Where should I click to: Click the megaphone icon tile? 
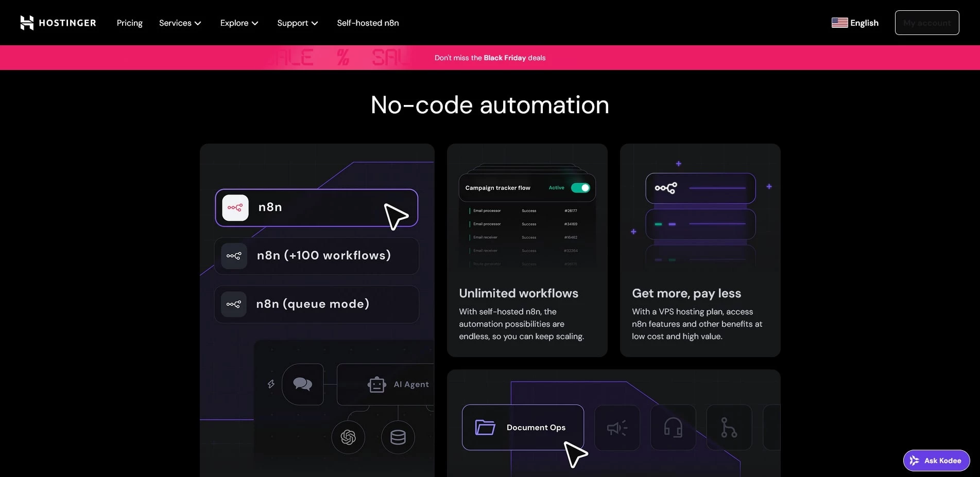coord(617,428)
